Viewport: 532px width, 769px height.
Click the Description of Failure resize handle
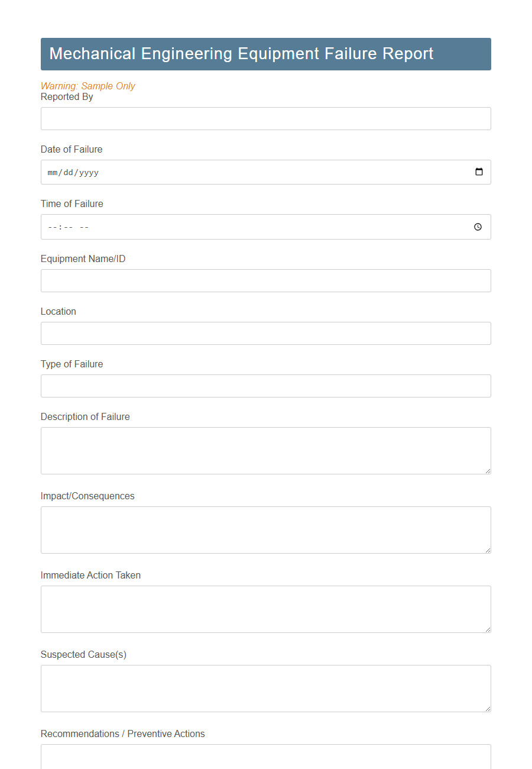pos(488,471)
